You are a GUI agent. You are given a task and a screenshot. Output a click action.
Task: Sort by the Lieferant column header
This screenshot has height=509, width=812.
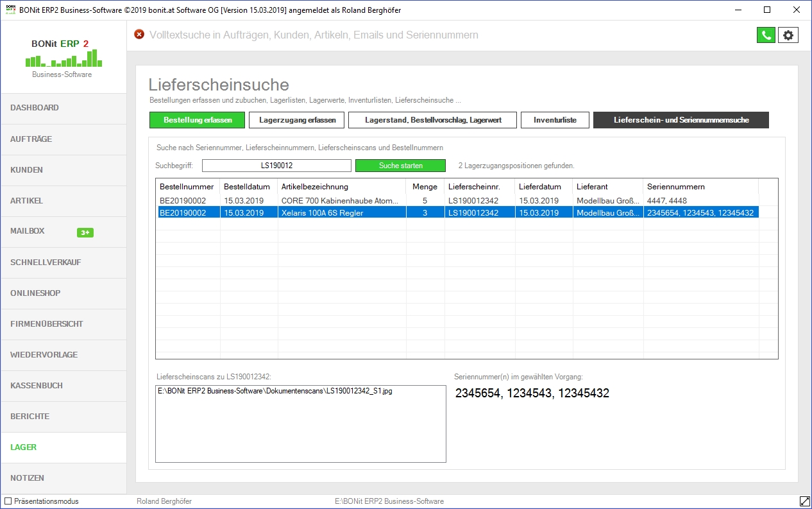pos(608,187)
